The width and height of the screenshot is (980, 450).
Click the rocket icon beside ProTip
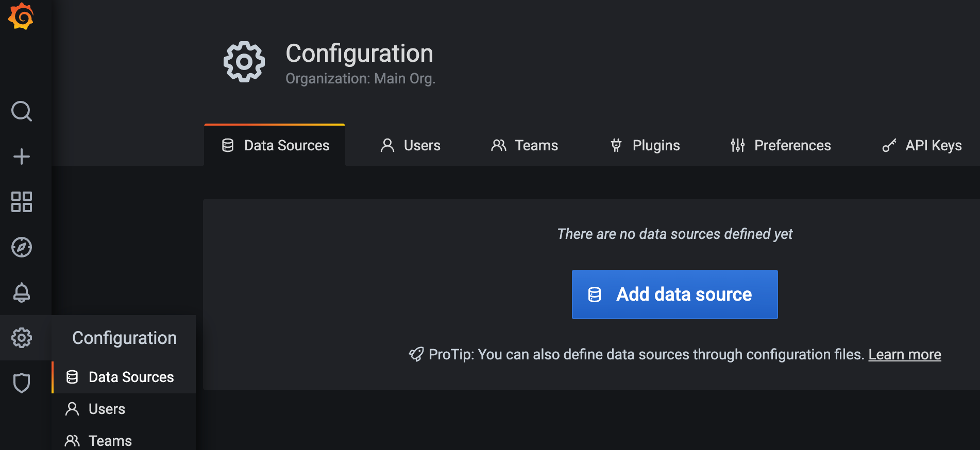[x=416, y=354]
